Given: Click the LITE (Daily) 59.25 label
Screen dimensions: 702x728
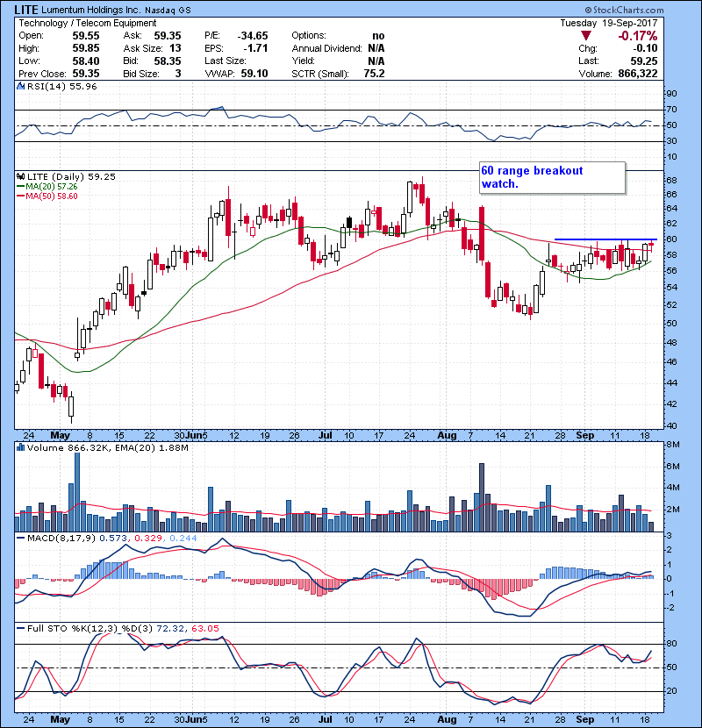Looking at the screenshot, I should [71, 176].
